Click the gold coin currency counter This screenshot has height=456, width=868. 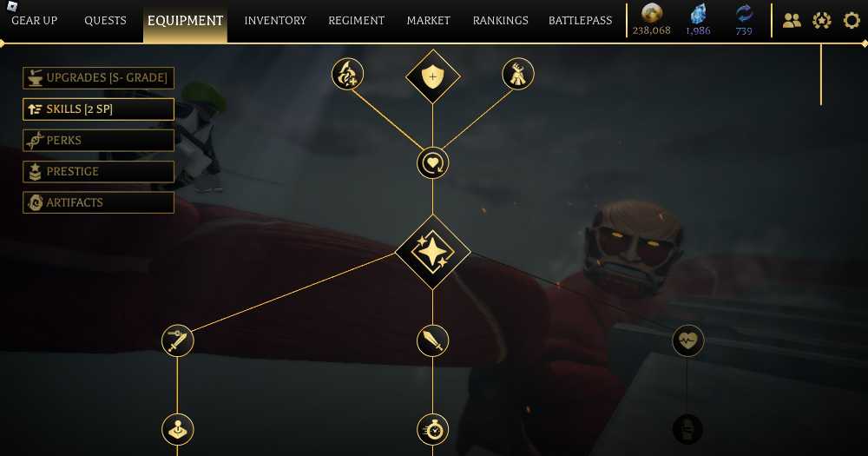pos(652,19)
